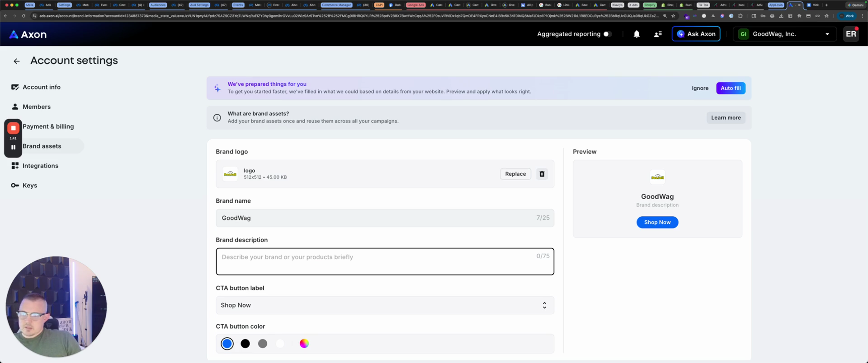Viewport: 868px width, 363px height.
Task: Switch to the Klaviyo tab group
Action: click(618, 5)
